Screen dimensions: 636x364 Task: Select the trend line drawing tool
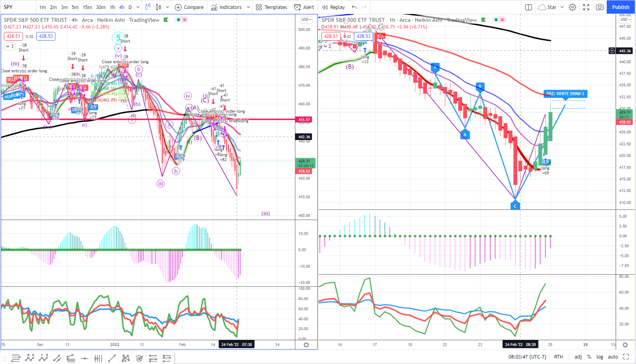point(112,358)
